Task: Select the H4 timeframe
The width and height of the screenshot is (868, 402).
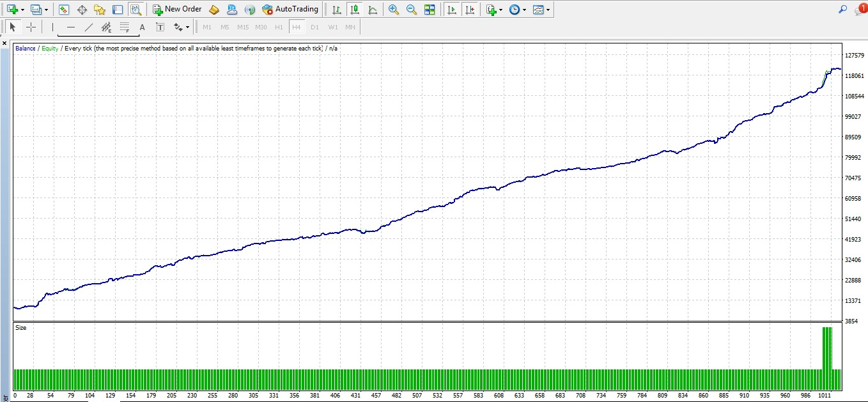Action: 296,27
